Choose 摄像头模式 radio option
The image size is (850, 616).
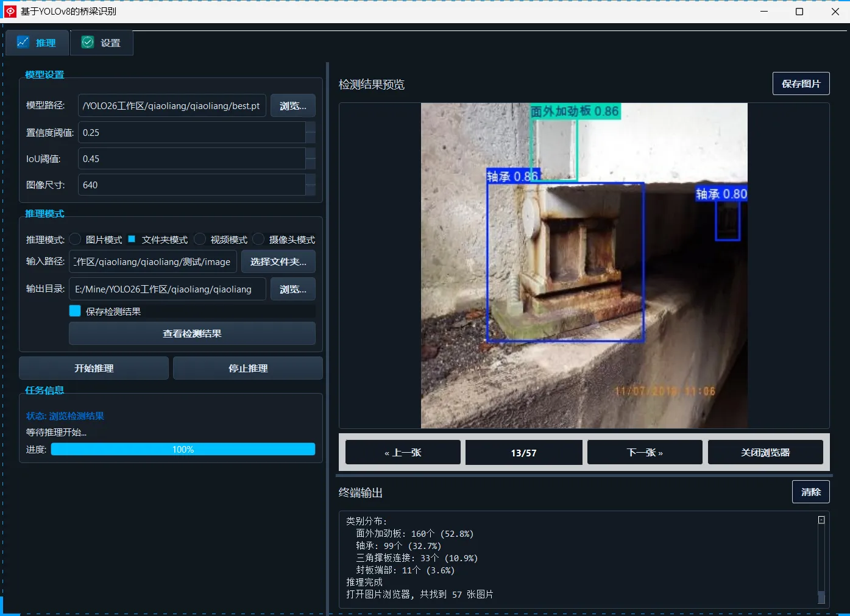pos(259,239)
